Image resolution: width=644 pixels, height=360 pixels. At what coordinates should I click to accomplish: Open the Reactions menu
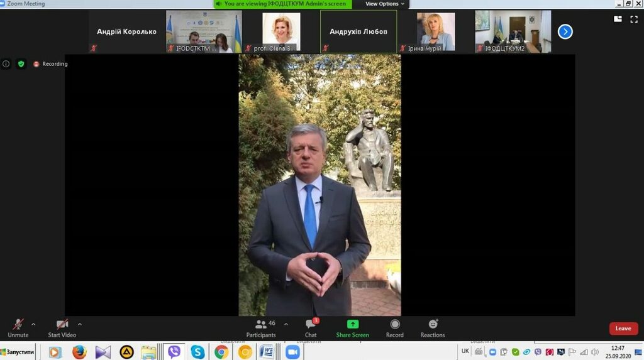tap(433, 327)
